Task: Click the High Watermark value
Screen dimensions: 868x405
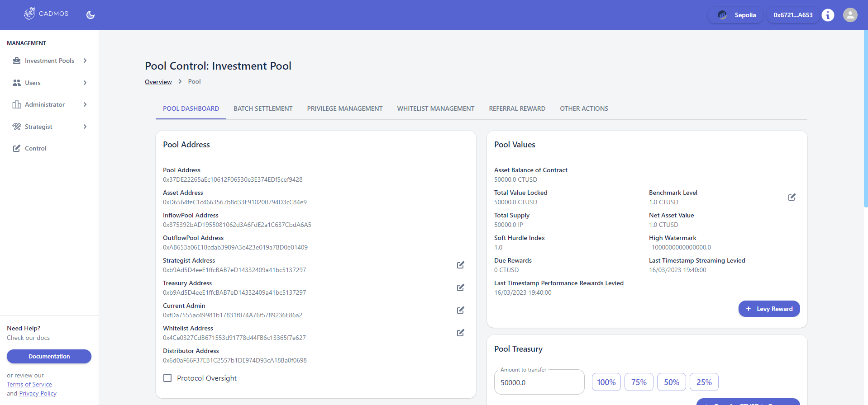Action: point(680,247)
